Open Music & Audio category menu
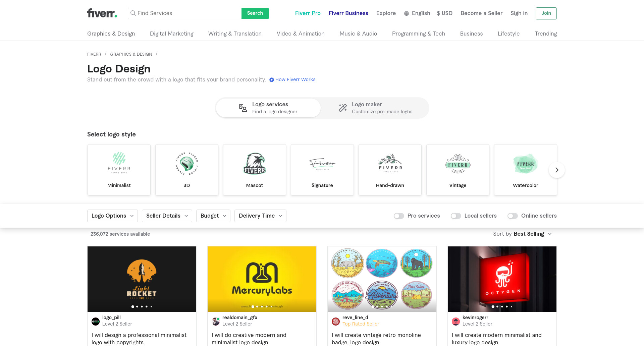This screenshot has height=346, width=644. (358, 34)
